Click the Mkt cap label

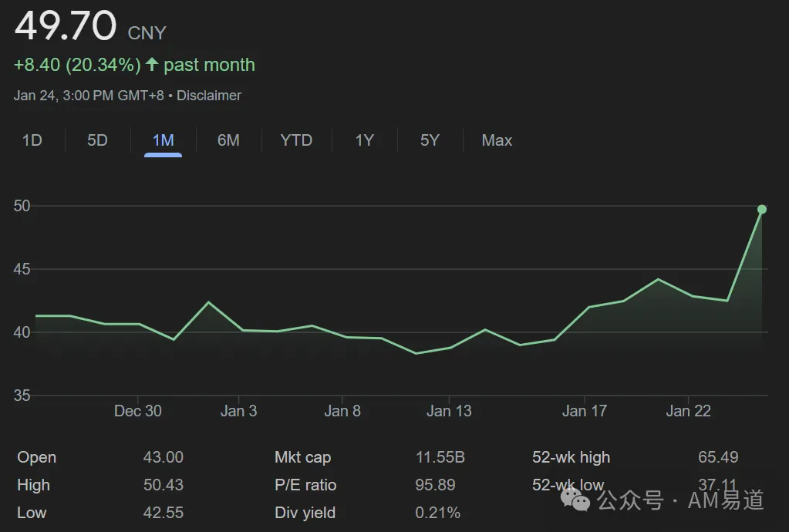pyautogui.click(x=303, y=457)
